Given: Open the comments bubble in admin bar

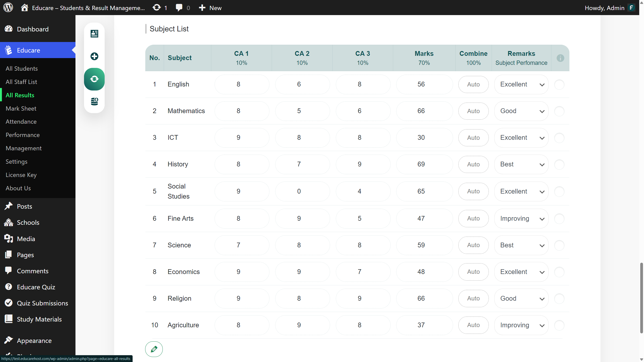Looking at the screenshot, I should tap(179, 8).
